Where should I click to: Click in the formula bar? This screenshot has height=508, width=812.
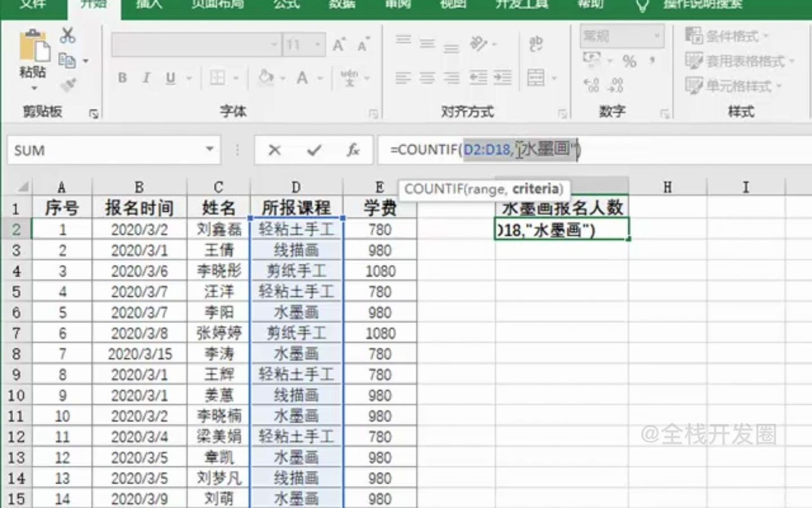pos(595,150)
